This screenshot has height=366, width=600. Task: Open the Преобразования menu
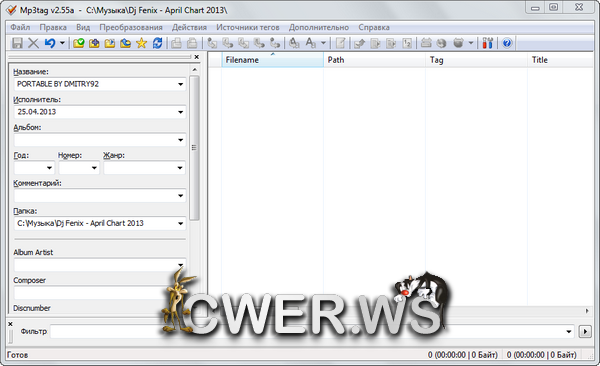pyautogui.click(x=131, y=27)
